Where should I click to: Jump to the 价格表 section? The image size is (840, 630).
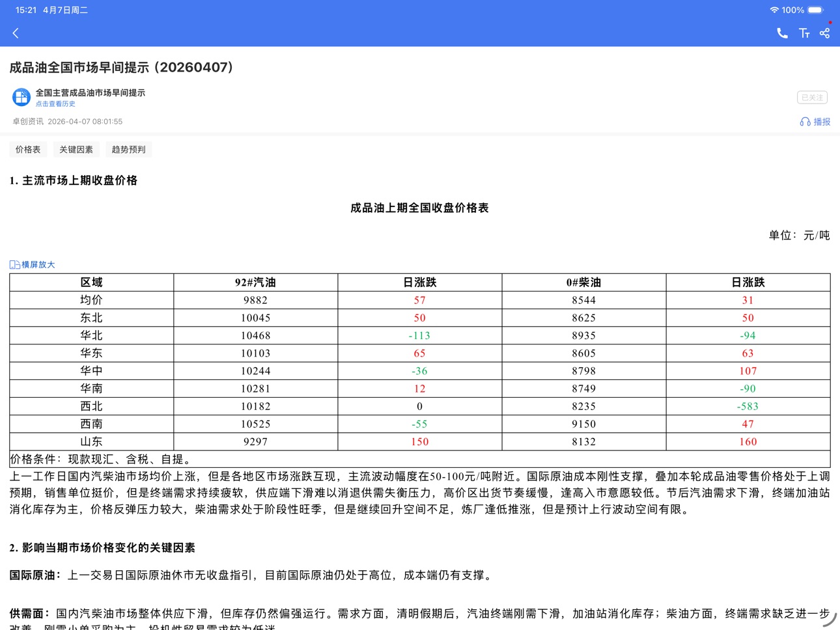[x=28, y=150]
